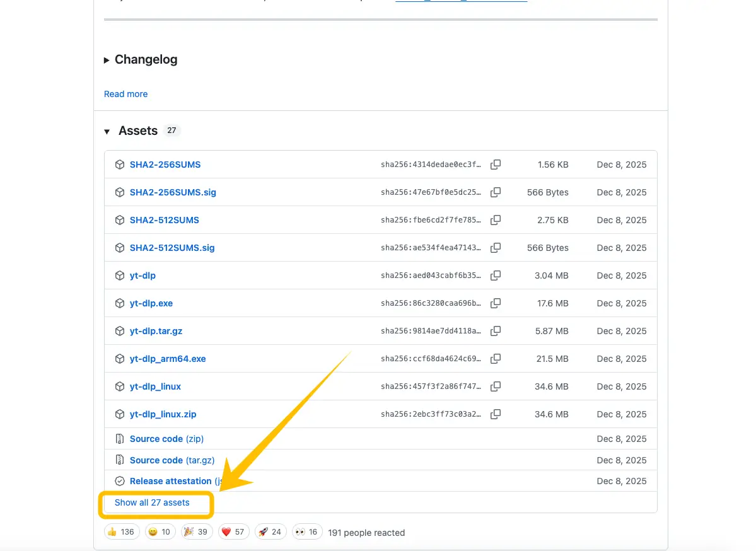The image size is (756, 551).
Task: Toggle the rocket reaction
Action: [270, 531]
